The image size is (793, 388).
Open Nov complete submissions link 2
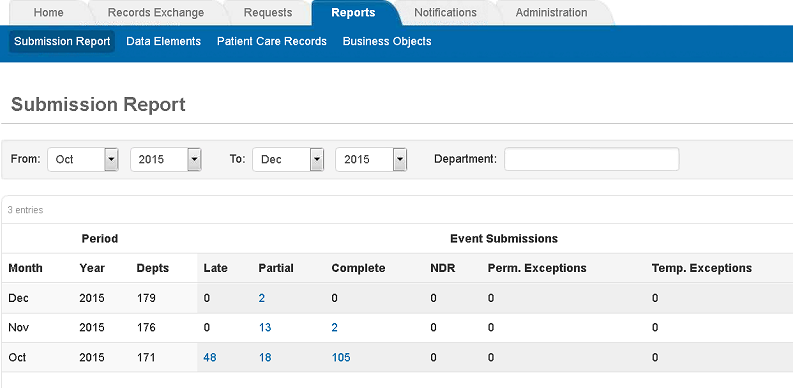(334, 328)
